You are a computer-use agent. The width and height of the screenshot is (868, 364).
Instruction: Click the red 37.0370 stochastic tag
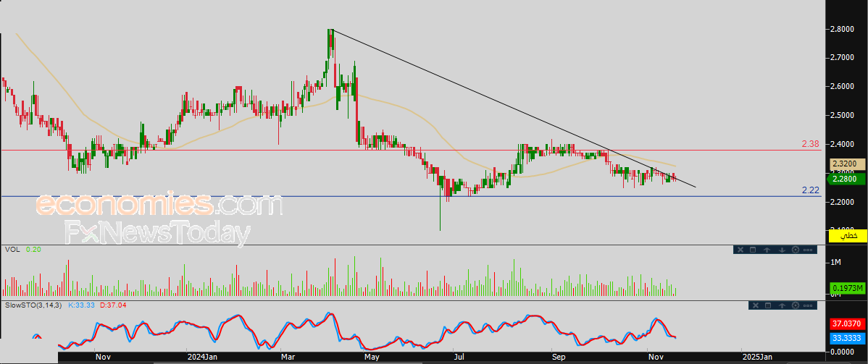(848, 323)
